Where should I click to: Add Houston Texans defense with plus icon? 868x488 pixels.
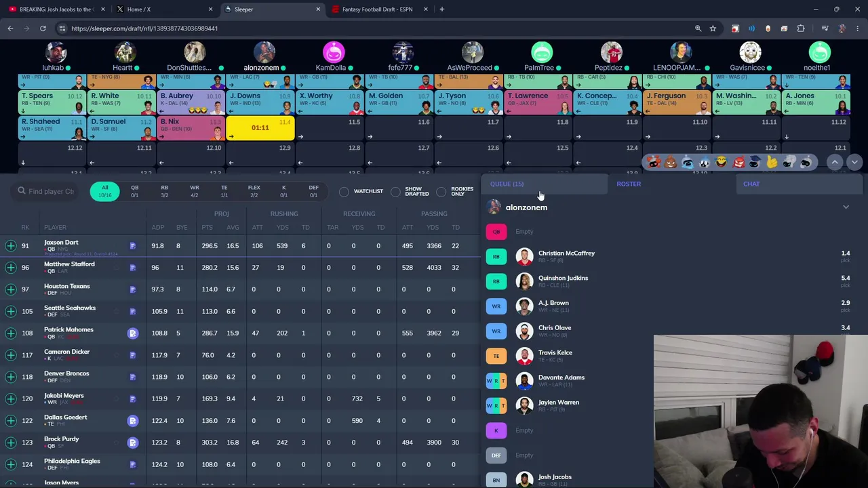pyautogui.click(x=11, y=289)
